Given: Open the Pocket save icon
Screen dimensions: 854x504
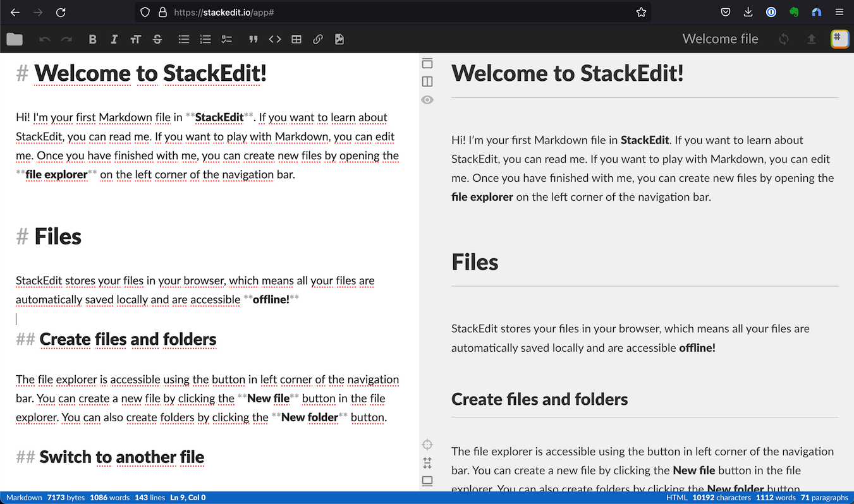Looking at the screenshot, I should [x=726, y=12].
